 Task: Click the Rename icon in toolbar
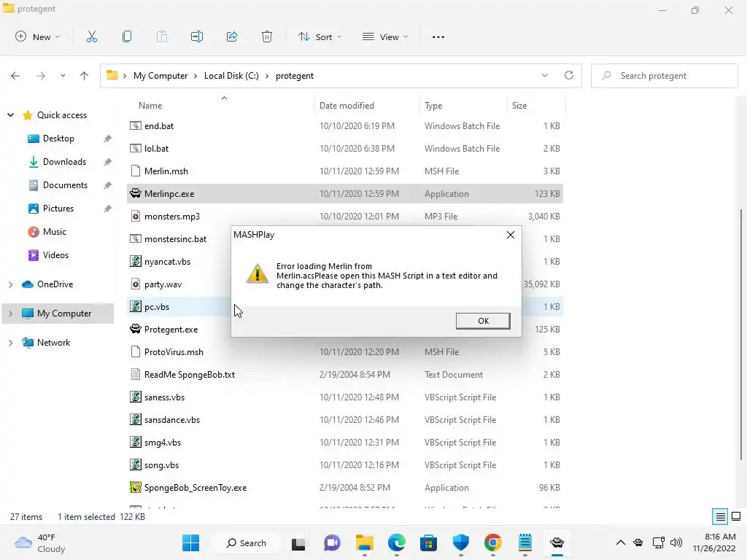coord(197,36)
